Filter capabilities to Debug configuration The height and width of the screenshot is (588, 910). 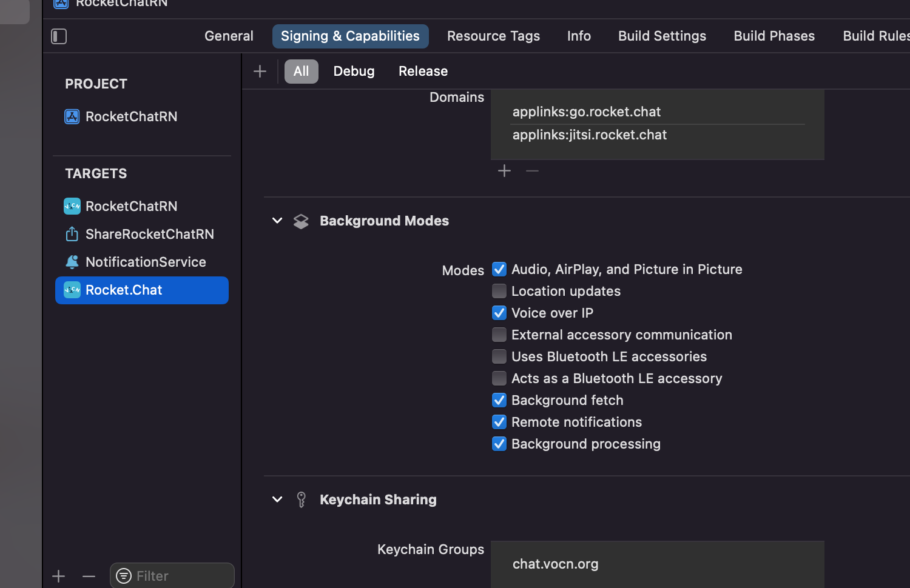(354, 72)
